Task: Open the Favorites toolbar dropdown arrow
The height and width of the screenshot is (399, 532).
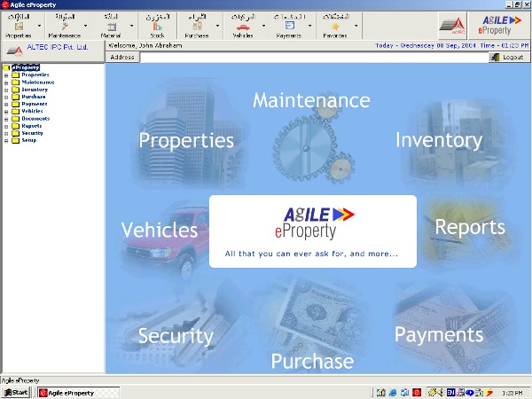Action: point(356,26)
